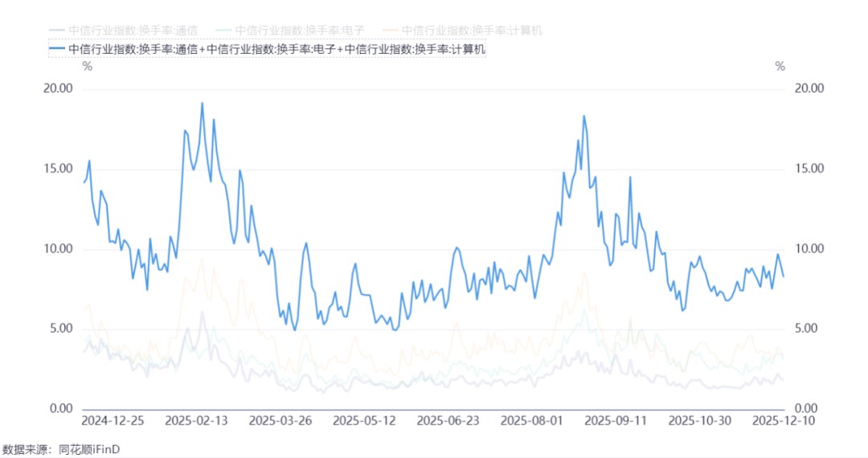Click the right axis 20.00 value
868x458 pixels.
[x=809, y=88]
